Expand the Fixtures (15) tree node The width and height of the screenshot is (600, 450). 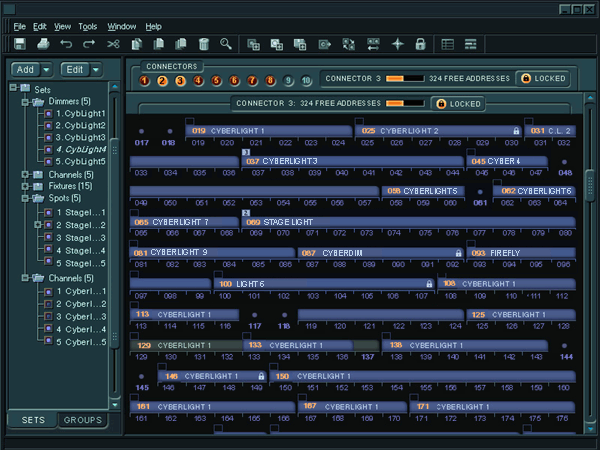(24, 186)
